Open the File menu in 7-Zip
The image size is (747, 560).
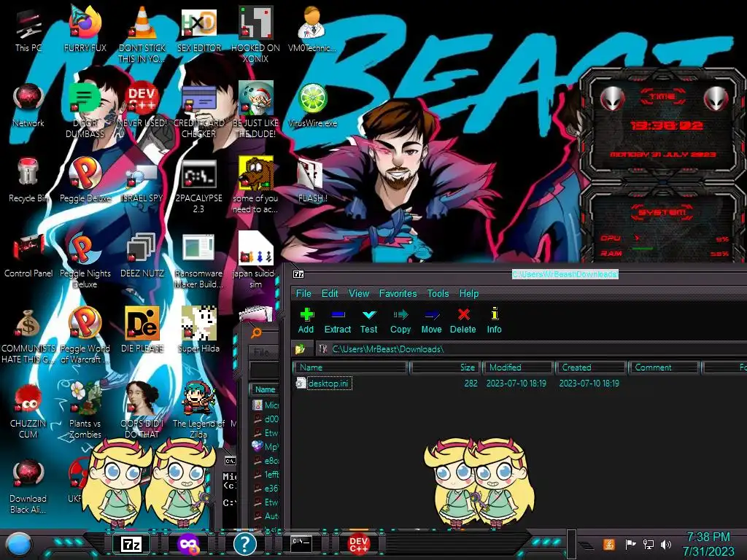coord(303,293)
